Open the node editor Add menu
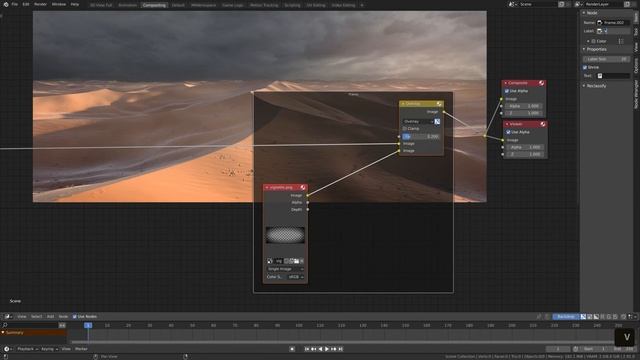Image resolution: width=640 pixels, height=360 pixels. tap(50, 316)
